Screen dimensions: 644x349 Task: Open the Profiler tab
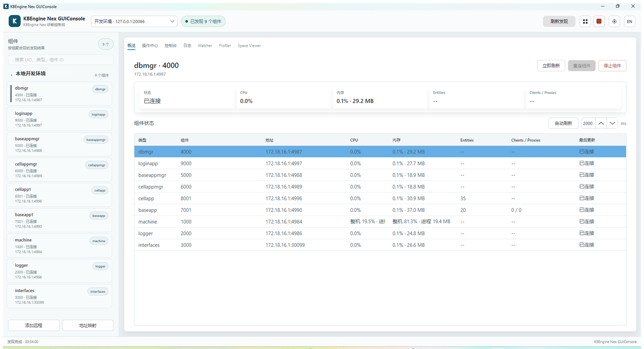coord(225,46)
